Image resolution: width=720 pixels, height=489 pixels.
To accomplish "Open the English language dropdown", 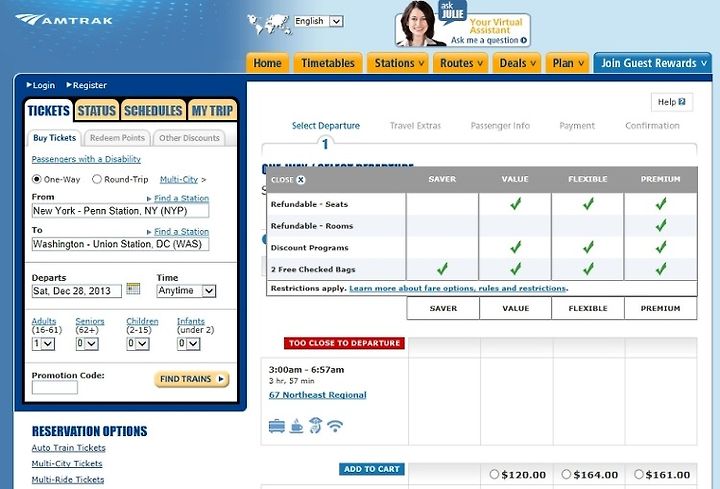I will (318, 21).
